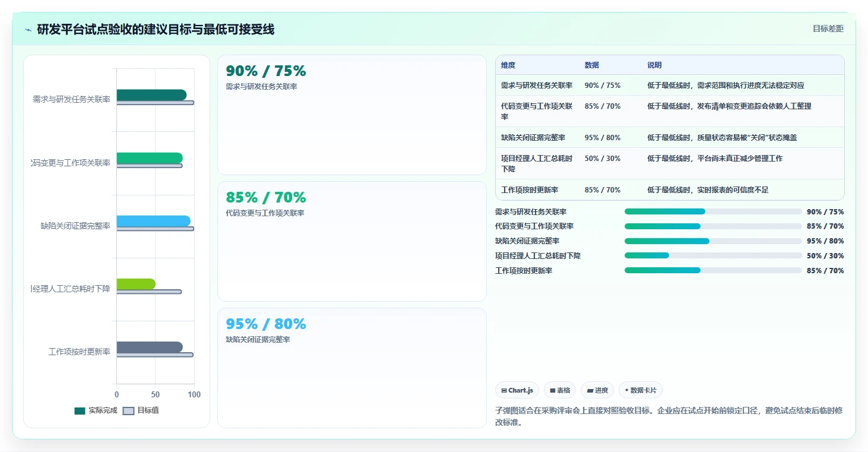
Task: Click the note 实时报表的可信度不足
Action: (733, 190)
